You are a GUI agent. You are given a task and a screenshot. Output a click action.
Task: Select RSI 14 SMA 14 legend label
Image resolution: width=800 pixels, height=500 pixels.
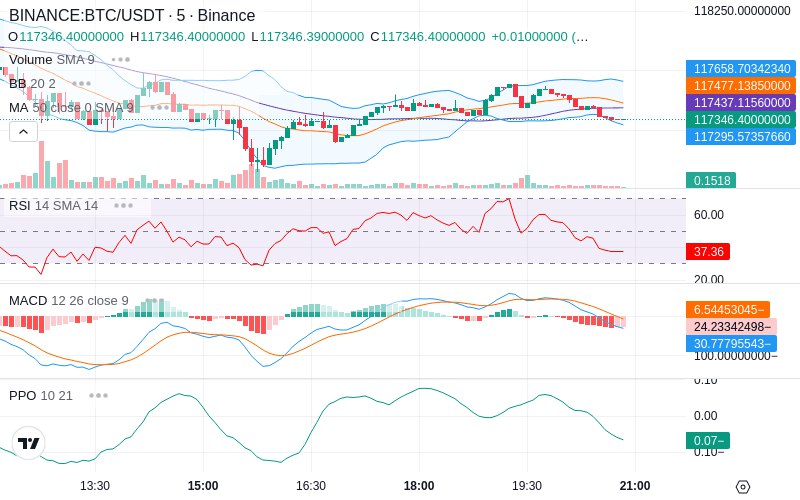pyautogui.click(x=54, y=206)
